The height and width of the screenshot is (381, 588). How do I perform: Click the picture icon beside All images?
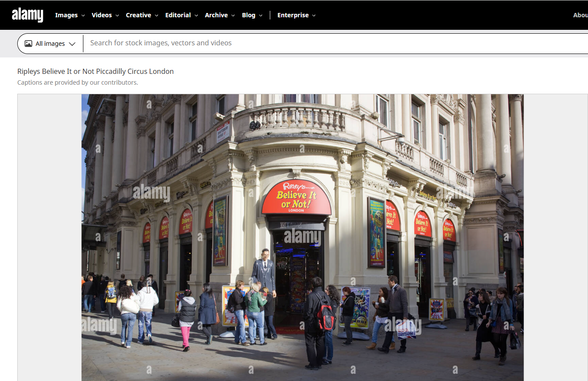[29, 44]
